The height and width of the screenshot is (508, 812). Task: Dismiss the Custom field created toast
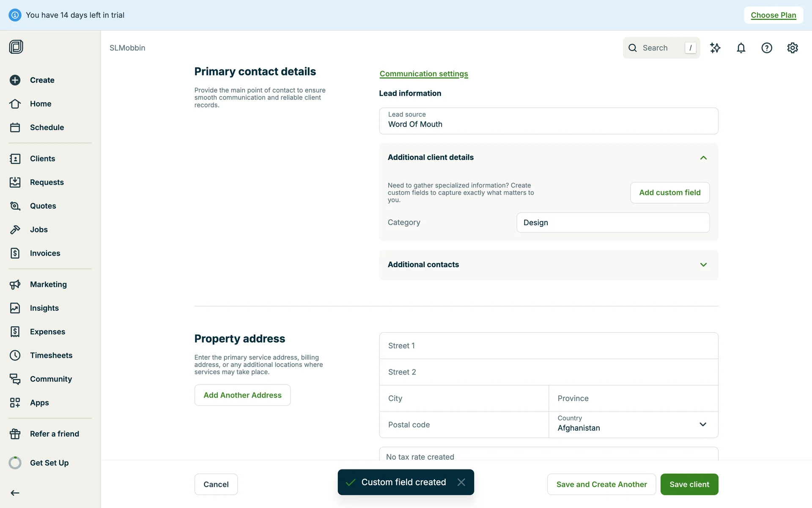point(461,482)
